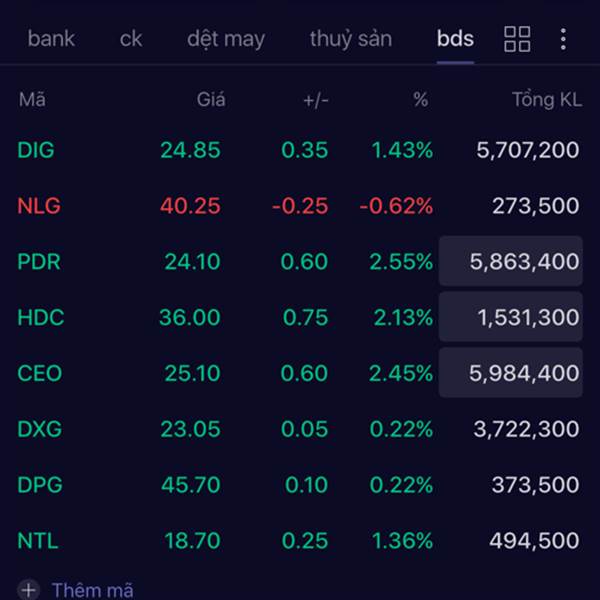The width and height of the screenshot is (600, 600).
Task: Select the NLG stock symbol
Action: coord(38,206)
